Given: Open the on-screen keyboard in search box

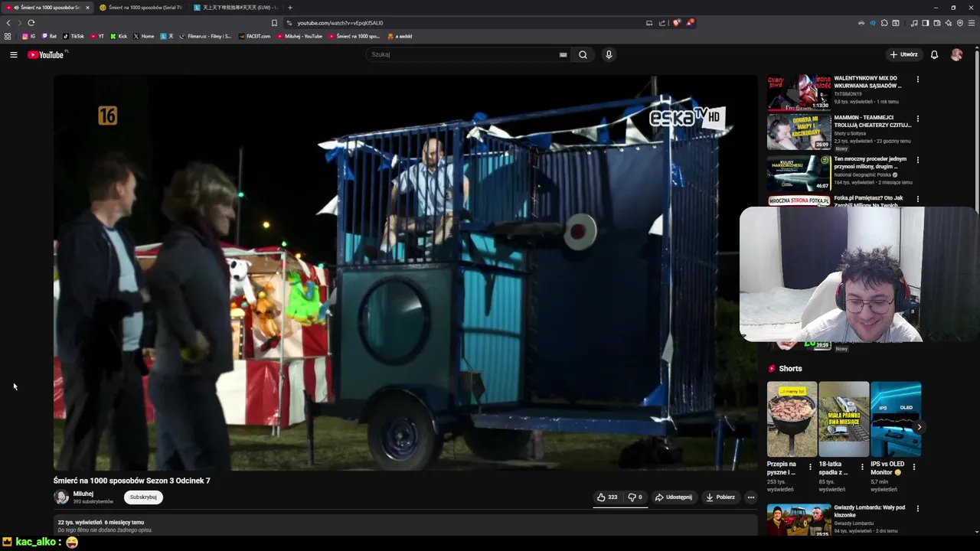Looking at the screenshot, I should 563,54.
